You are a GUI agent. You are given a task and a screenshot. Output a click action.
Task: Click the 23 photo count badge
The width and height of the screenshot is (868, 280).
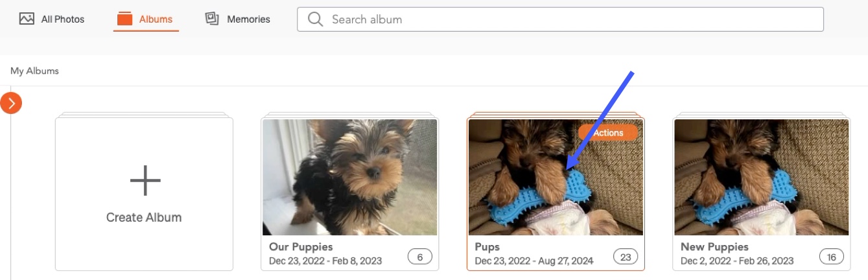(x=626, y=257)
